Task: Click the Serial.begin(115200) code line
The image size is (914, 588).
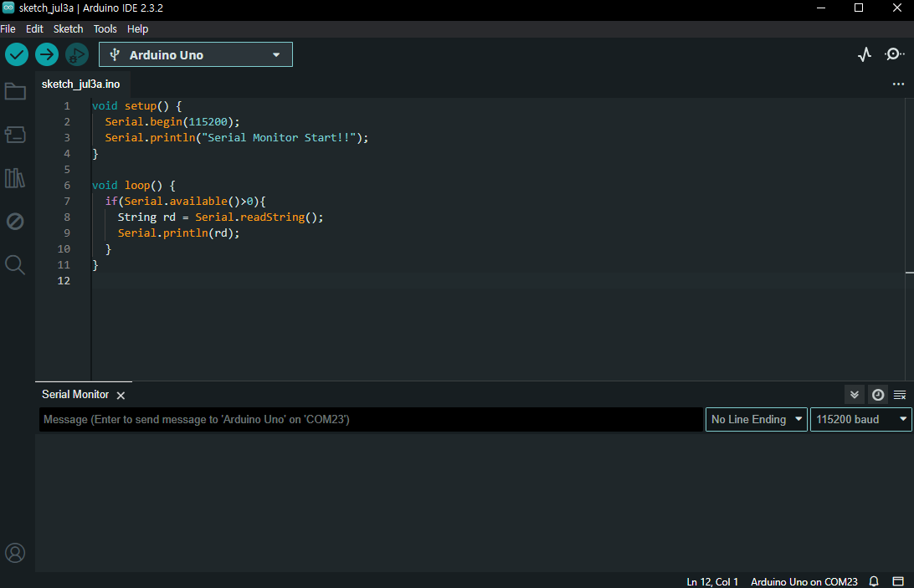Action: click(x=172, y=122)
